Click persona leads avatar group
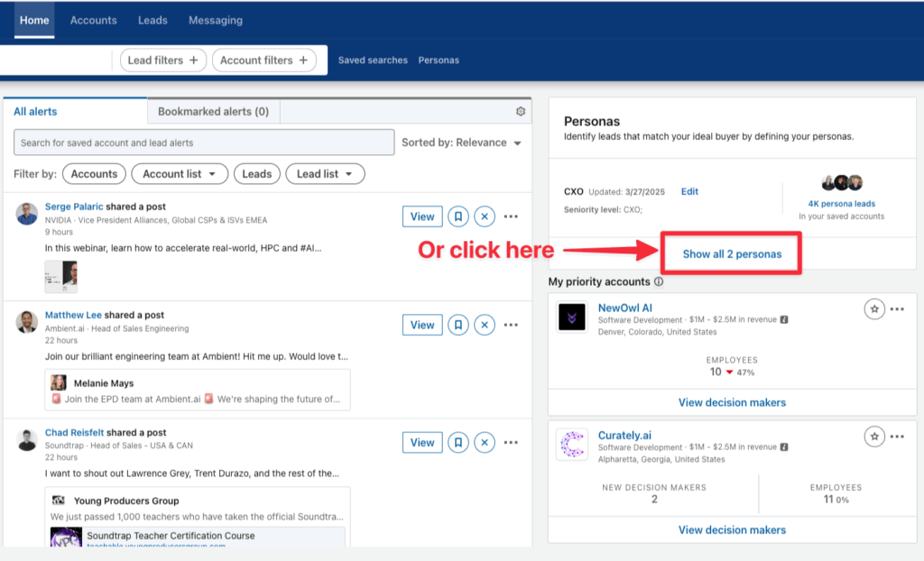The image size is (924, 561). tap(842, 183)
